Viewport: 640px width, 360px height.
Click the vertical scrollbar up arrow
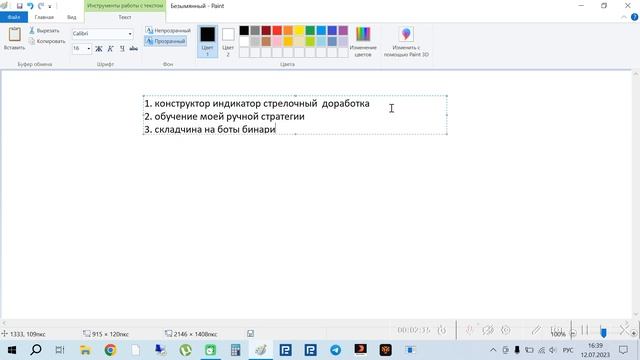tap(636, 75)
